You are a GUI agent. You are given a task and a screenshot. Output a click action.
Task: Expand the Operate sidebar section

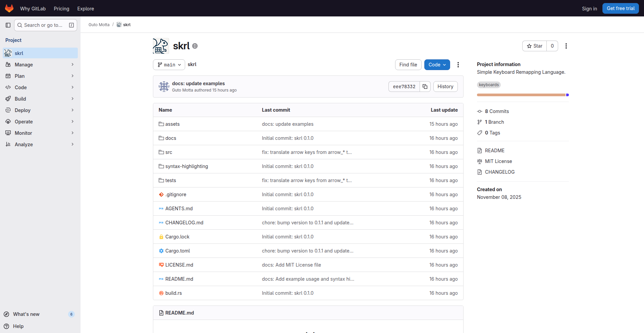point(40,122)
